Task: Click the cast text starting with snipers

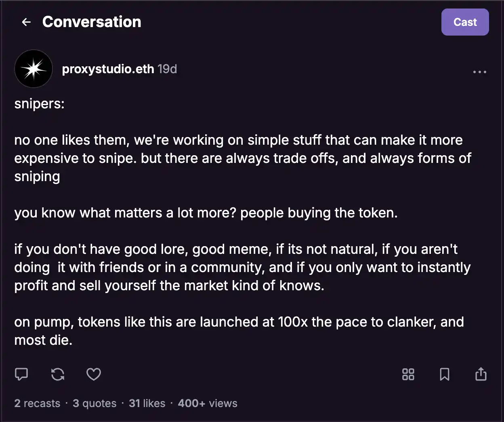Action: coord(40,104)
